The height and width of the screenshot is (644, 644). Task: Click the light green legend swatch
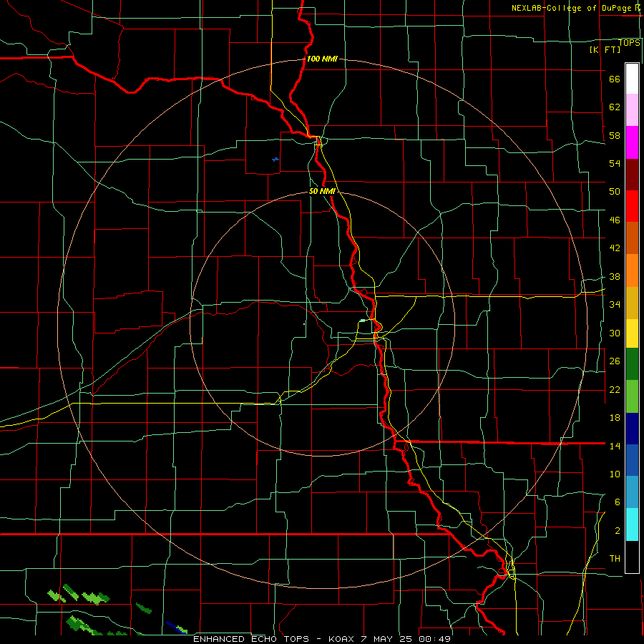[632, 396]
